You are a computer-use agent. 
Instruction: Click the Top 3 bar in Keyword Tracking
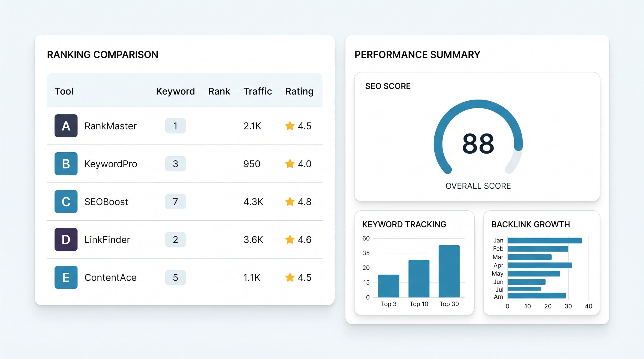tap(389, 286)
